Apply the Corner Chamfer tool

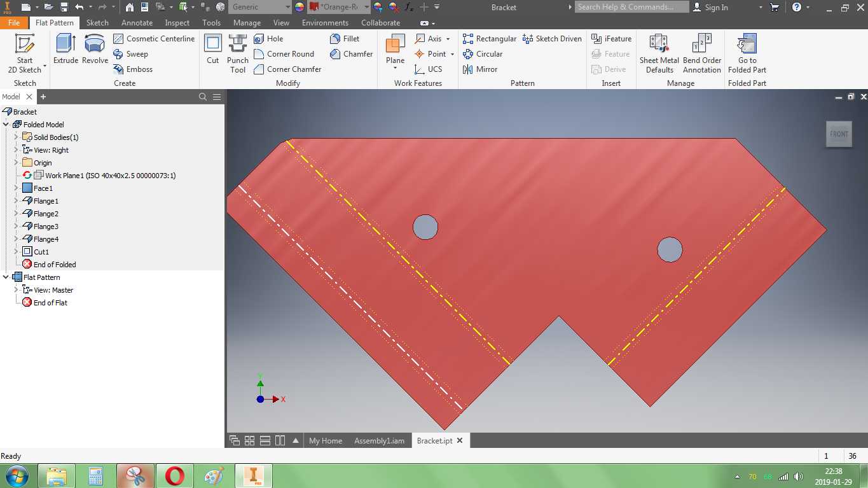[287, 69]
